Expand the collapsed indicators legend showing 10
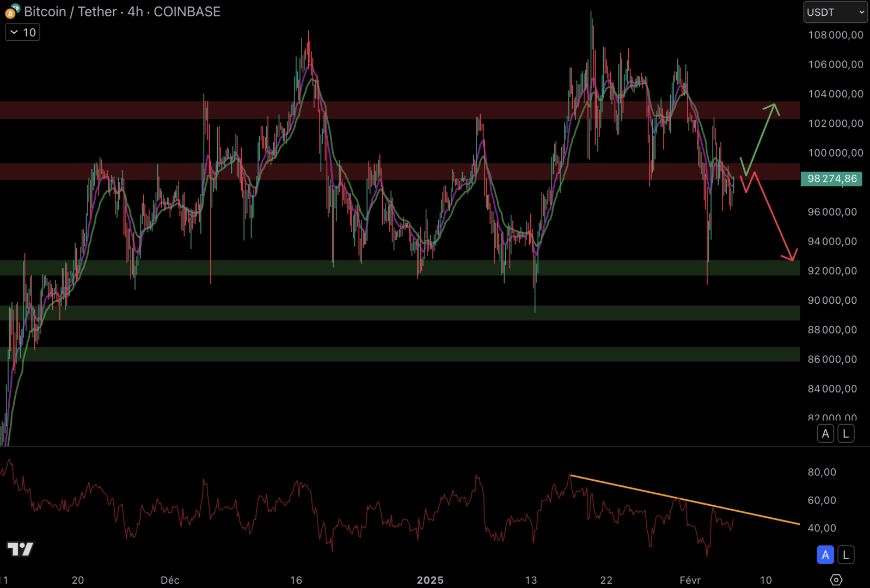 (23, 33)
